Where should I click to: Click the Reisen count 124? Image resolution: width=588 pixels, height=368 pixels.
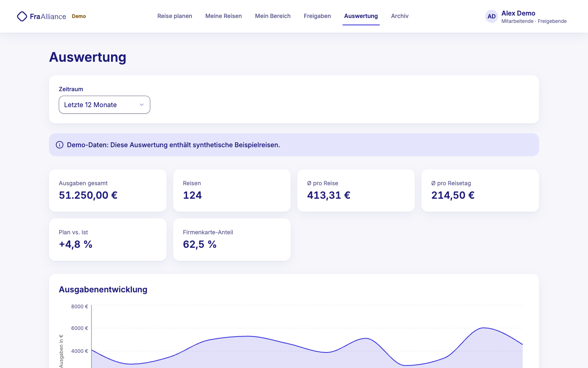(192, 195)
